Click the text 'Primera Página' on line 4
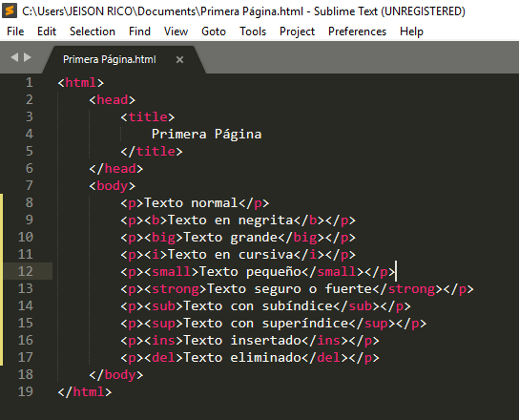Viewport: 519px width, 420px height. [x=206, y=135]
